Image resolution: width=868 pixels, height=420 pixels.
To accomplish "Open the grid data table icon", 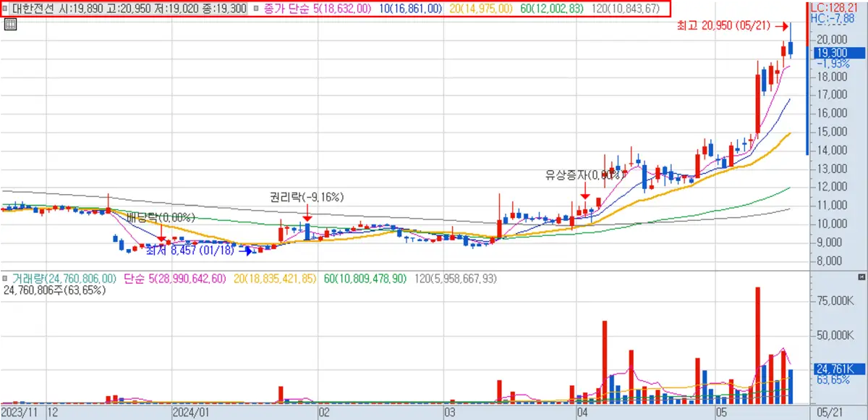I will click(x=10, y=25).
